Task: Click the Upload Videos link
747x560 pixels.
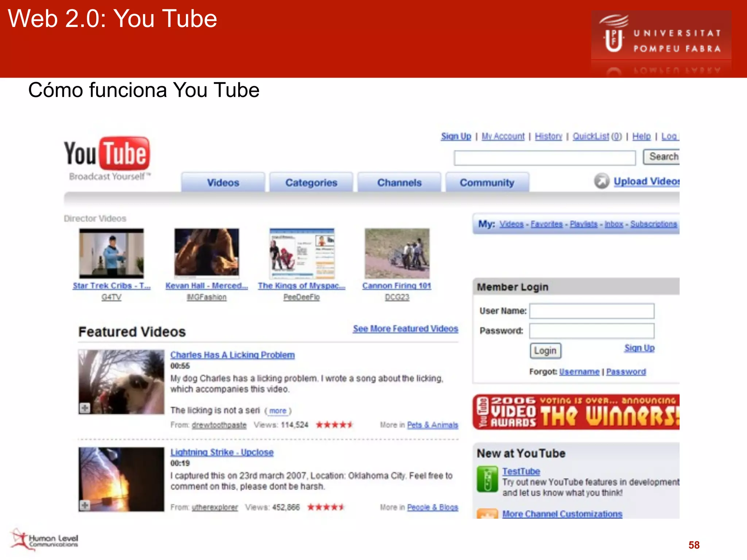Action: pyautogui.click(x=646, y=181)
